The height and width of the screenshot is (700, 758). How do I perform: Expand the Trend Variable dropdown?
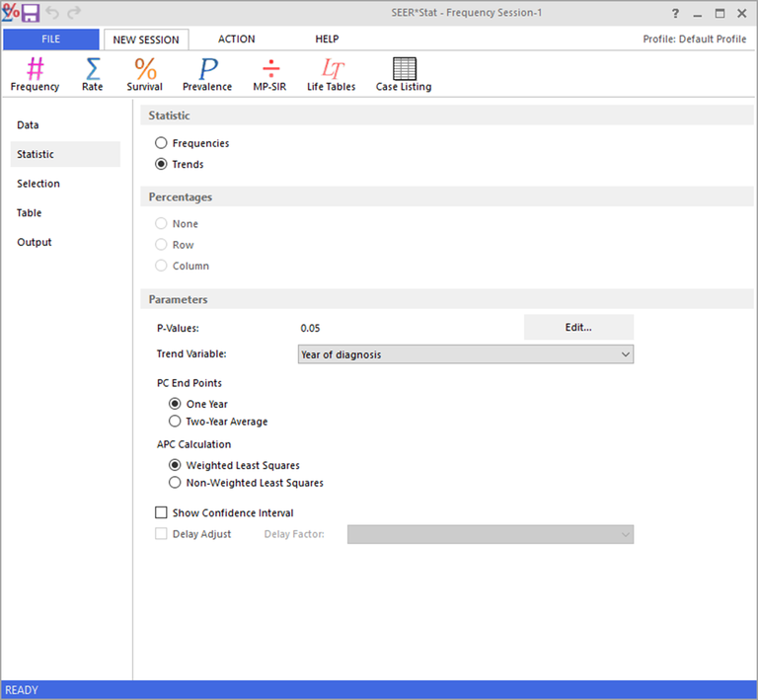point(465,354)
